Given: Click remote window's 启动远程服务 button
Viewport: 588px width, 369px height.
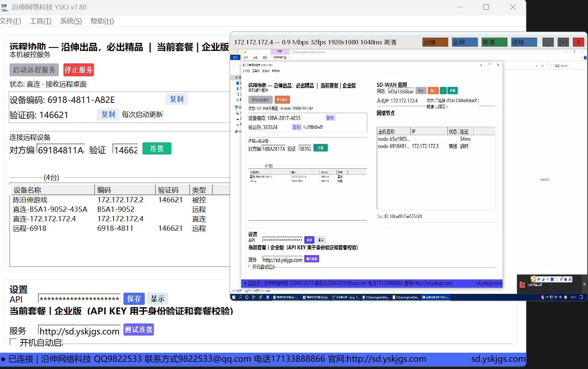Looking at the screenshot, I should point(260,99).
